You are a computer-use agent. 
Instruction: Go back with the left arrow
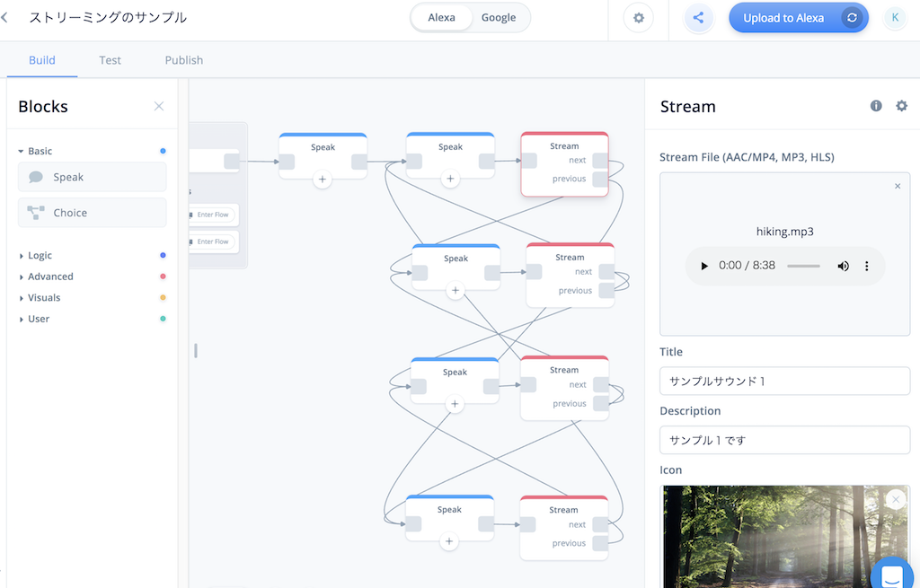coord(4,18)
